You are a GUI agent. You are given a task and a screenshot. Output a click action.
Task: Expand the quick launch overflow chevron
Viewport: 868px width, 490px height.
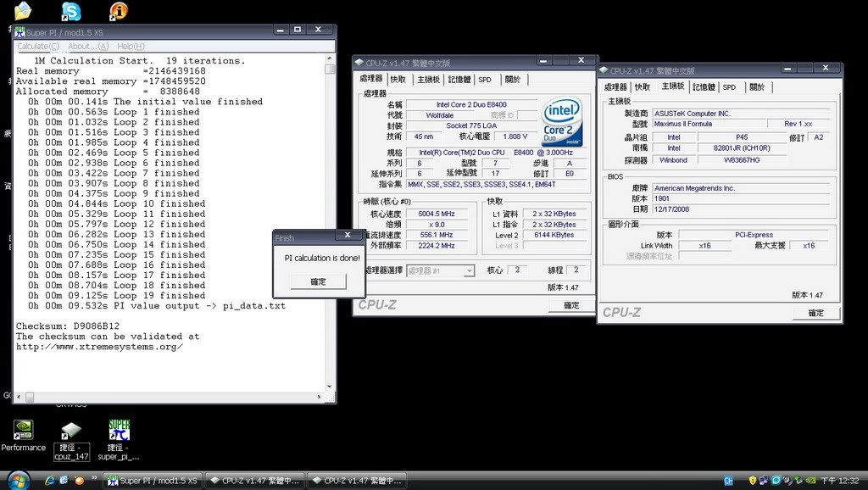point(94,478)
